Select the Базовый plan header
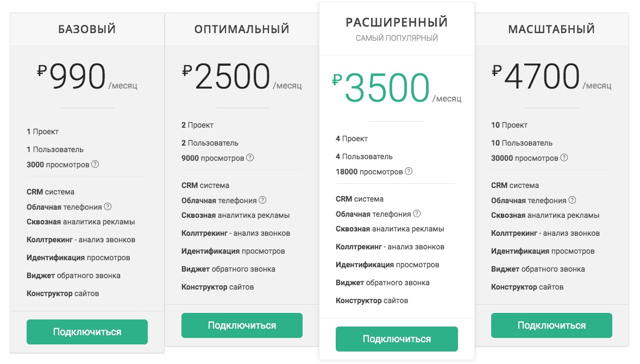 87,29
